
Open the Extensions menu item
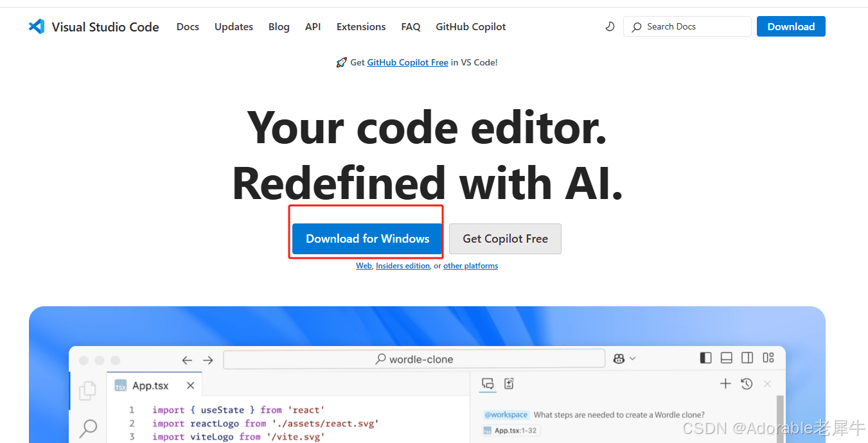click(361, 27)
